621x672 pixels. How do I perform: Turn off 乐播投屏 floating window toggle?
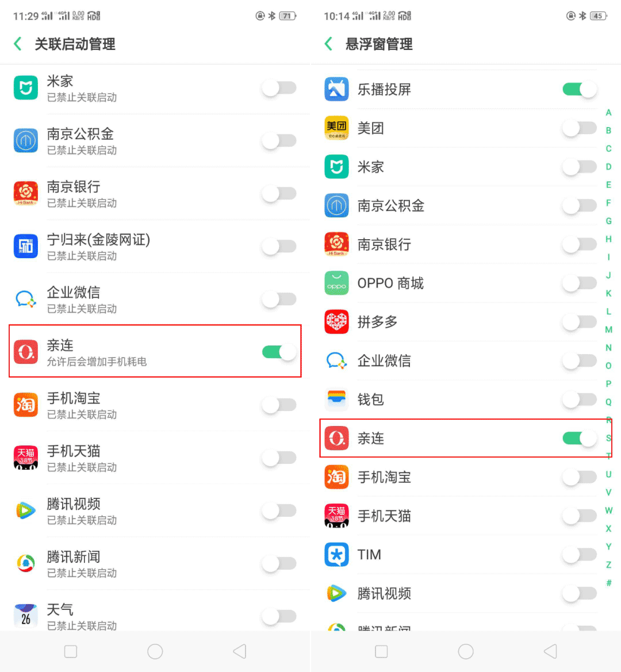point(580,89)
